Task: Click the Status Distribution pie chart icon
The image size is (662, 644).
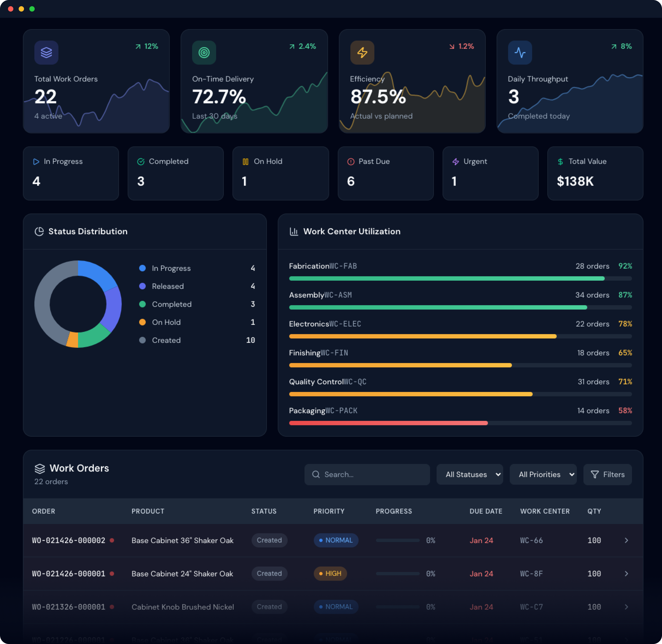Action: point(39,231)
